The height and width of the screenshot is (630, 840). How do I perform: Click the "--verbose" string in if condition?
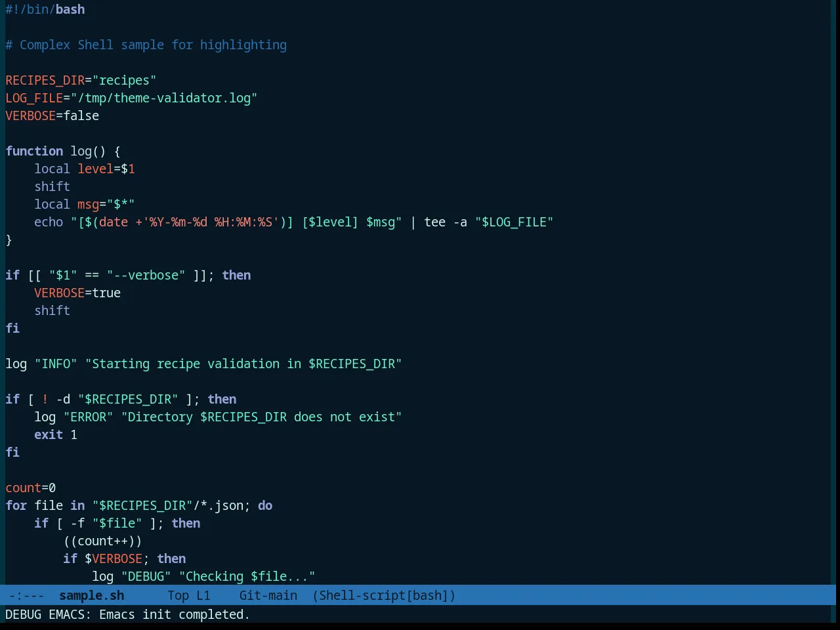pos(146,275)
